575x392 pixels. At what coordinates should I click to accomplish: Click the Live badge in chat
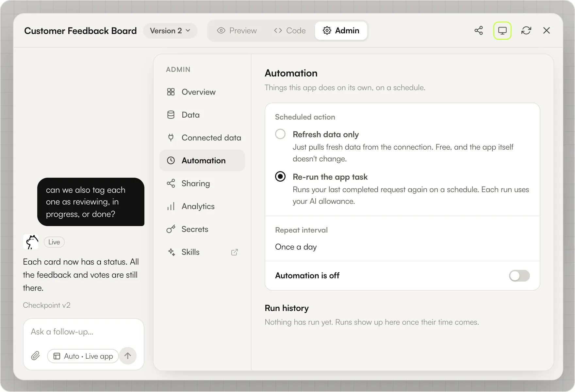[x=54, y=242]
